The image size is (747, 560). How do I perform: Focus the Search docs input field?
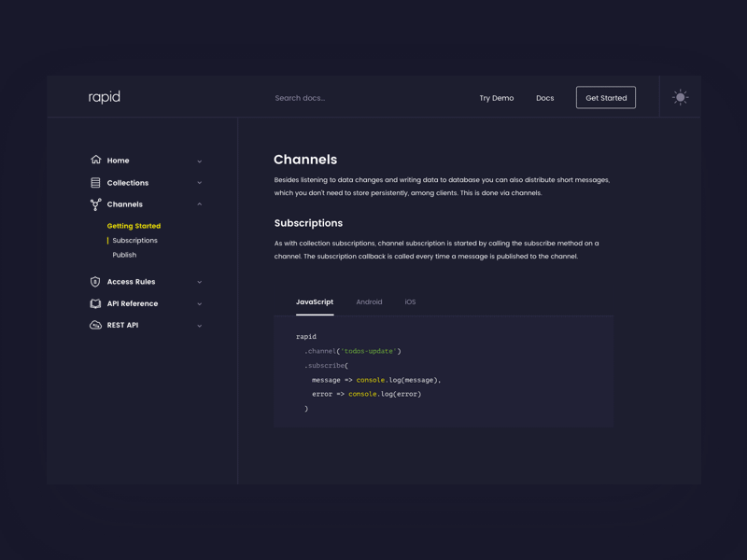[336, 98]
